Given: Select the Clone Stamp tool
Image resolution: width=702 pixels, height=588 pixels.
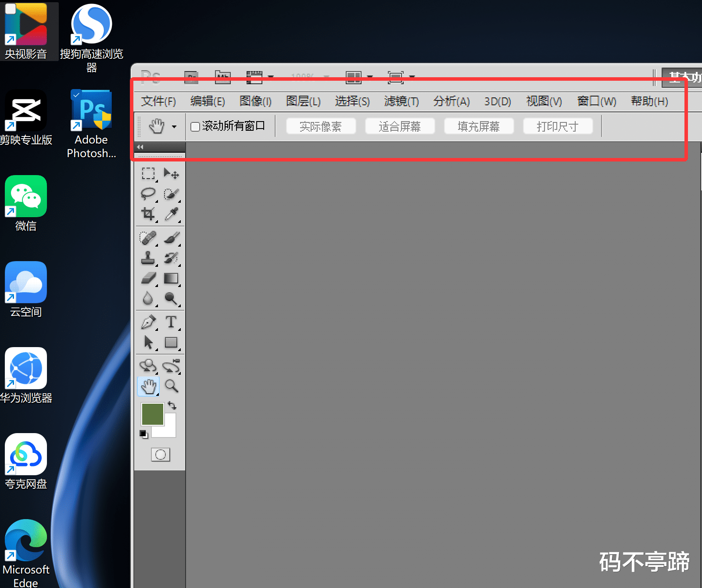Looking at the screenshot, I should click(x=148, y=258).
